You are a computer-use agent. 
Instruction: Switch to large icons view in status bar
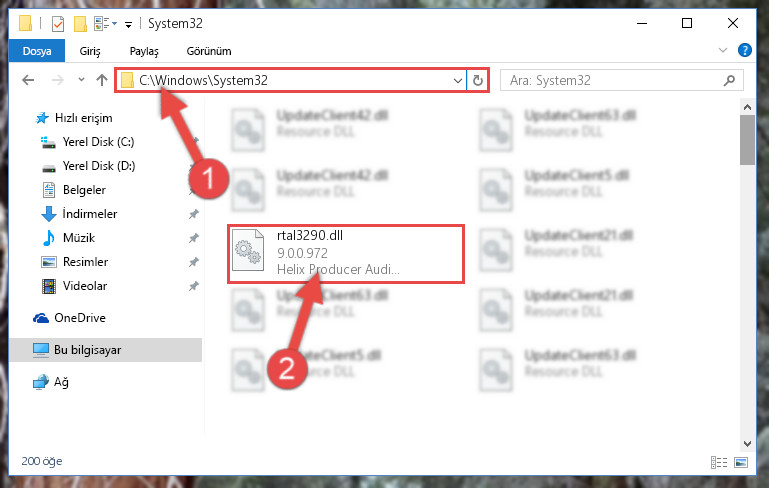click(x=741, y=462)
